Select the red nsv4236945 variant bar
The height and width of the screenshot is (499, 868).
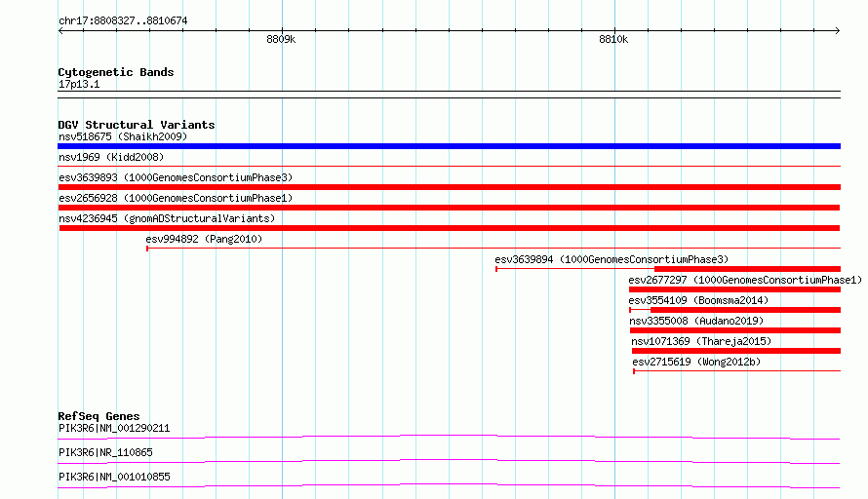pos(450,228)
